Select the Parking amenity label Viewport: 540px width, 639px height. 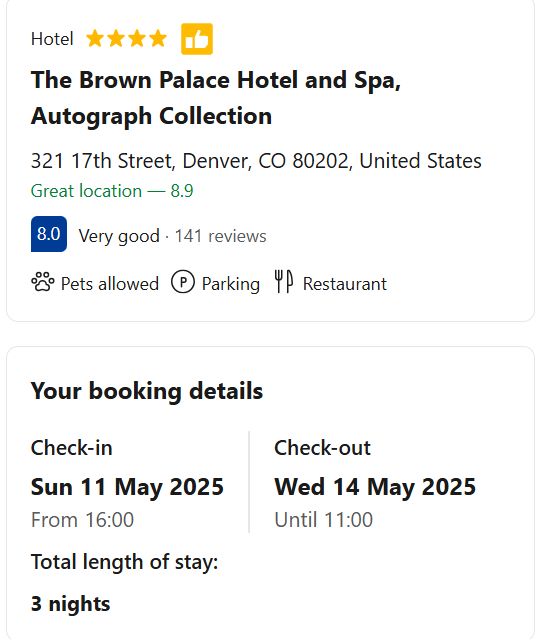(231, 284)
